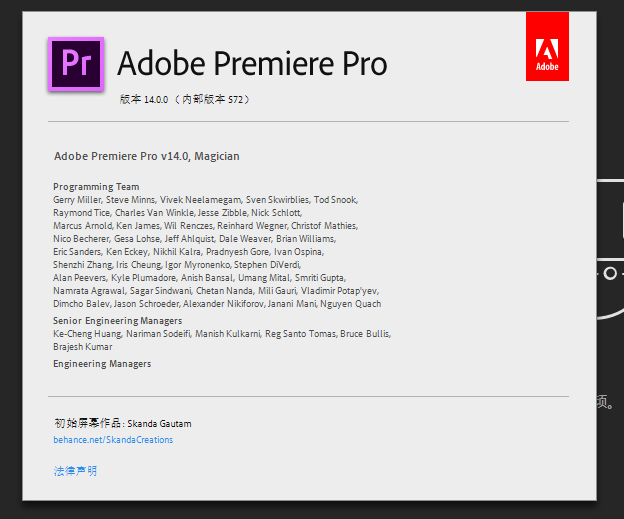This screenshot has width=624, height=519.
Task: Click the name Raymond Tice in credits
Action: [x=82, y=213]
